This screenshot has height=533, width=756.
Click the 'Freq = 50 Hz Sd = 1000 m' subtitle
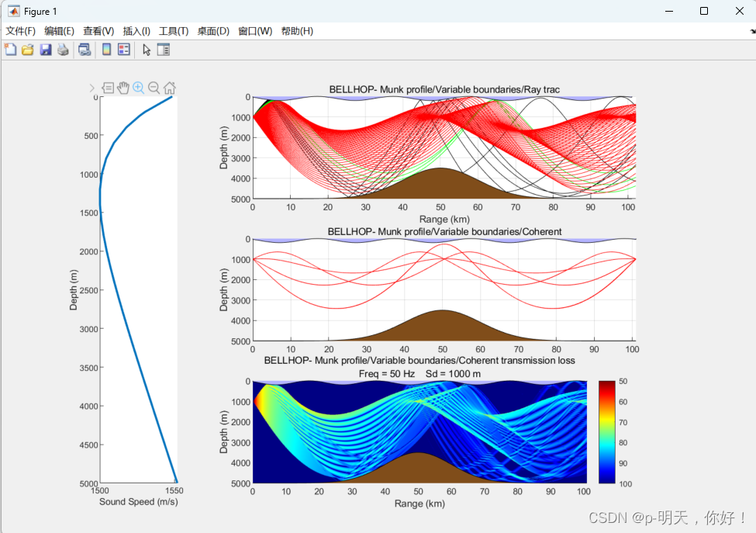419,374
